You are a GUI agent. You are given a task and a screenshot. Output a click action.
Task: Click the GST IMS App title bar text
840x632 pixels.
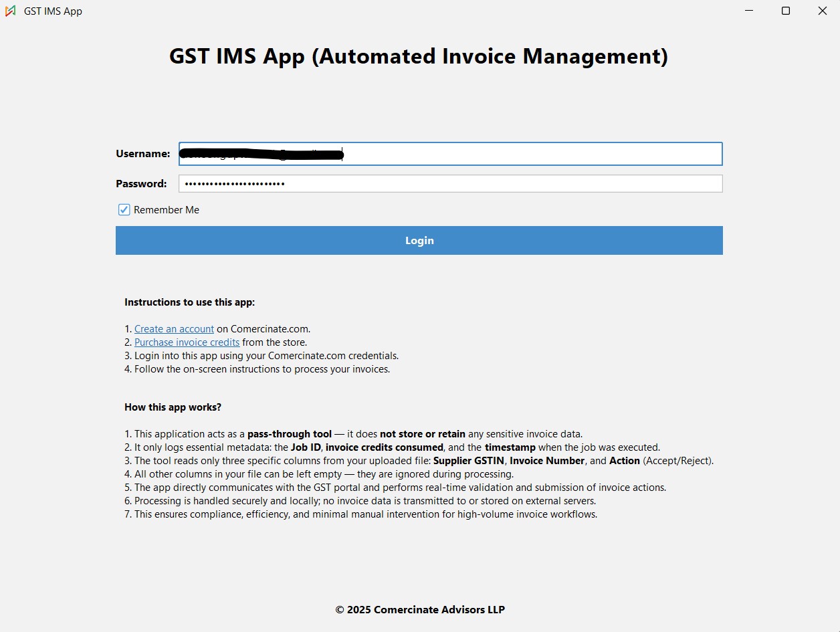point(53,11)
